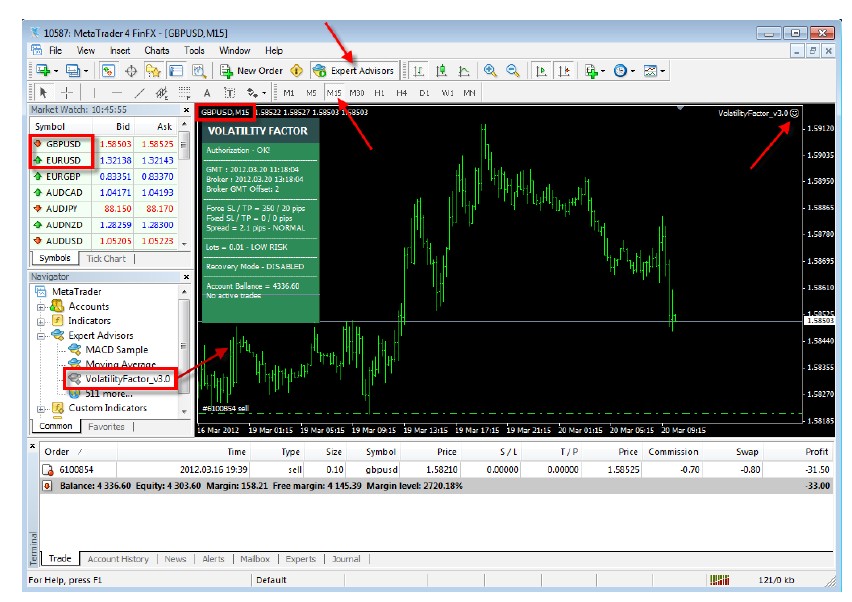Close the Market Watch panel
This screenshot has height=602, width=852.
coord(186,110)
